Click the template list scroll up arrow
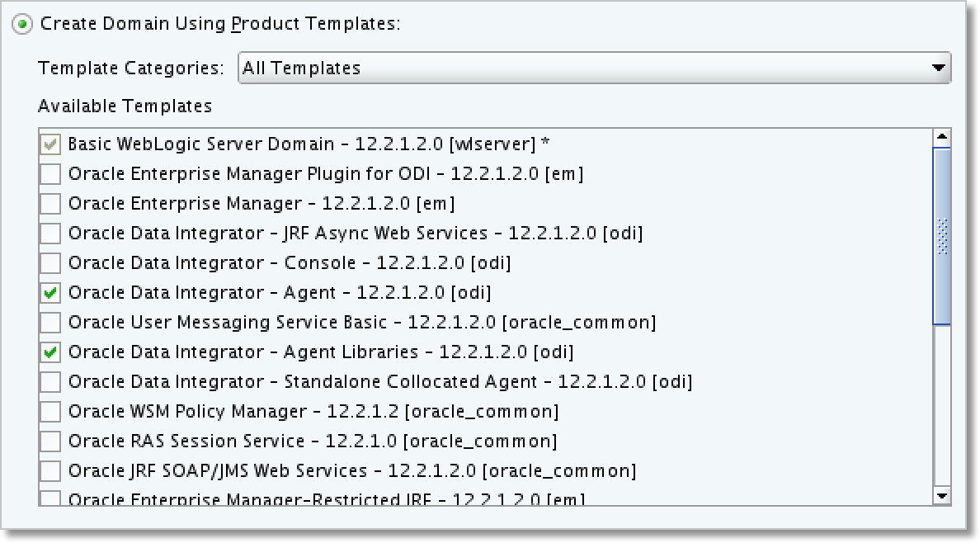 tap(941, 137)
